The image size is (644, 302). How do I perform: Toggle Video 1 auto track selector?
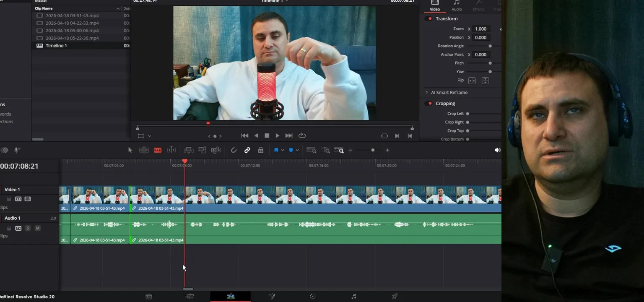[x=18, y=199]
